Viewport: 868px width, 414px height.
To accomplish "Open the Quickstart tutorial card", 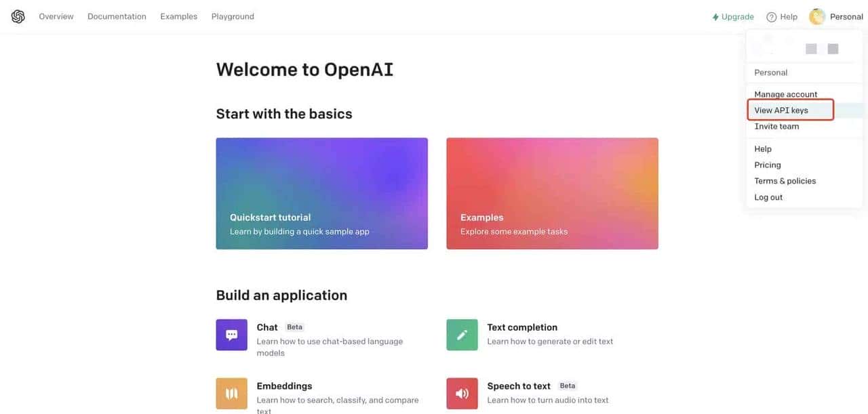I will pyautogui.click(x=321, y=193).
